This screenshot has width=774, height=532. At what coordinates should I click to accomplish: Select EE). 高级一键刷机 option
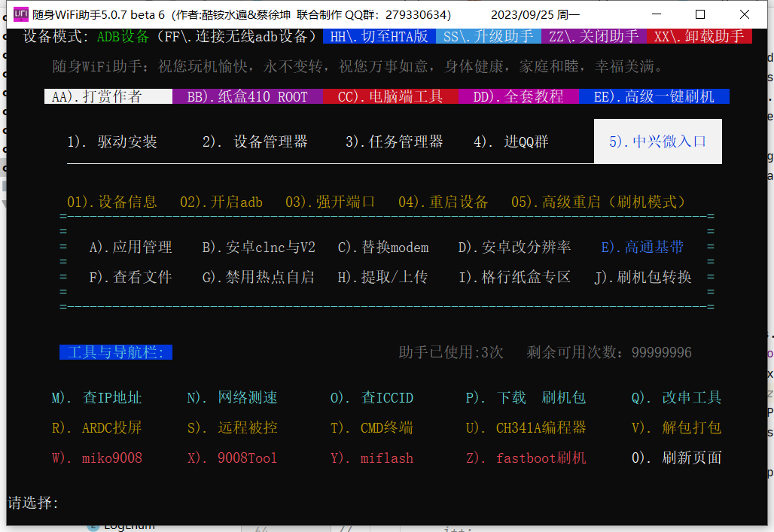pyautogui.click(x=654, y=96)
